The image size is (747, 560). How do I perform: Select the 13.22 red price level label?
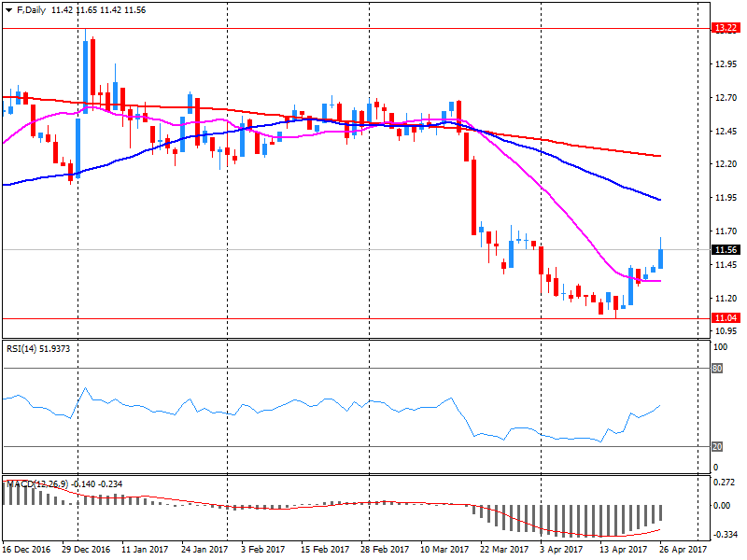tap(726, 28)
